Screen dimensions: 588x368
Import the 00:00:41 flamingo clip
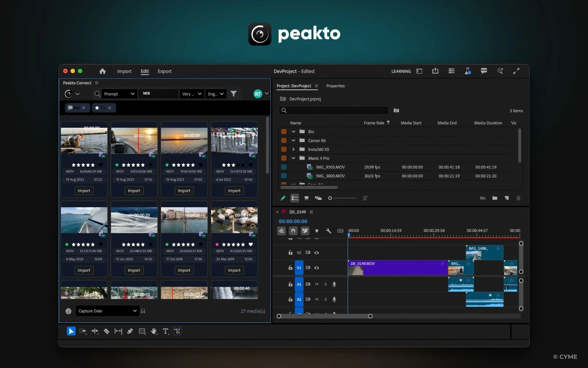[234, 270]
